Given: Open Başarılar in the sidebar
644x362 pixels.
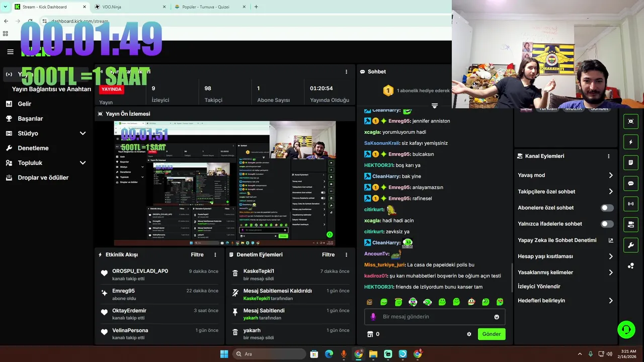Looking at the screenshot, I should (x=30, y=119).
